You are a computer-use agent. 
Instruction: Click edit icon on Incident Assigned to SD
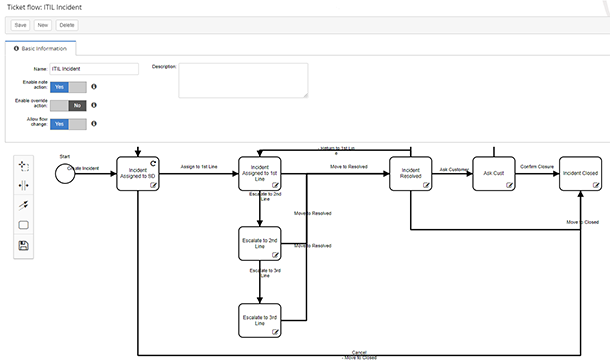(153, 185)
